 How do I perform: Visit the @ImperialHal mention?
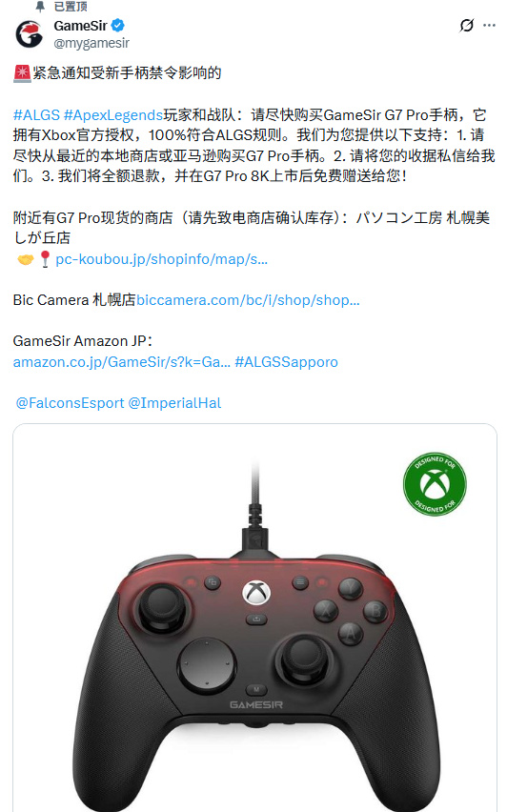click(174, 403)
